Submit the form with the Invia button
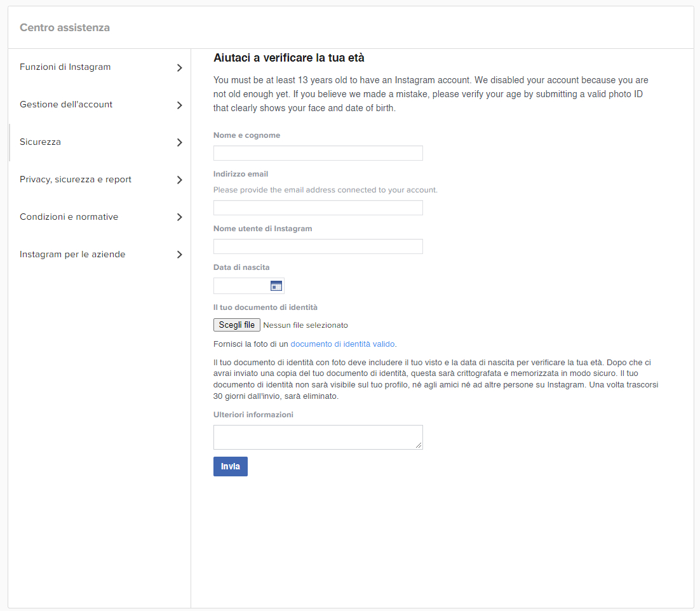 (230, 466)
